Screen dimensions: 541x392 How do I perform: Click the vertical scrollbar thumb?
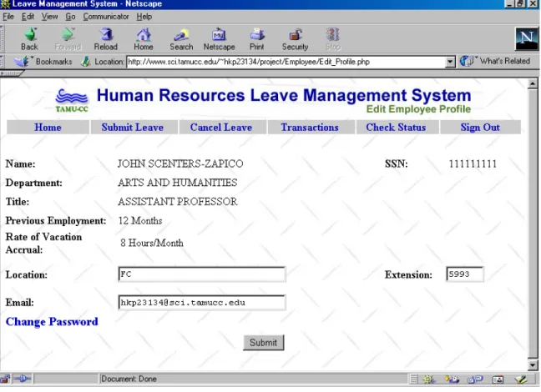point(533,224)
